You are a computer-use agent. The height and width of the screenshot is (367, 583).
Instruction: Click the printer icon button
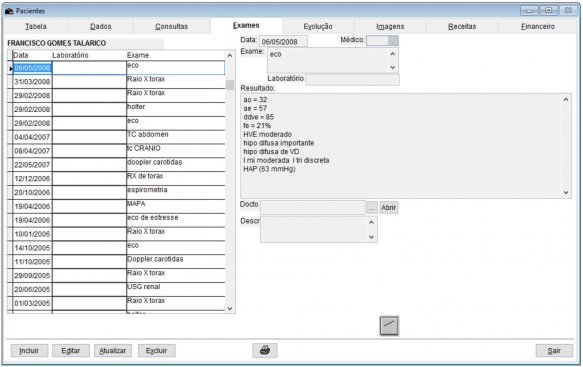(265, 350)
